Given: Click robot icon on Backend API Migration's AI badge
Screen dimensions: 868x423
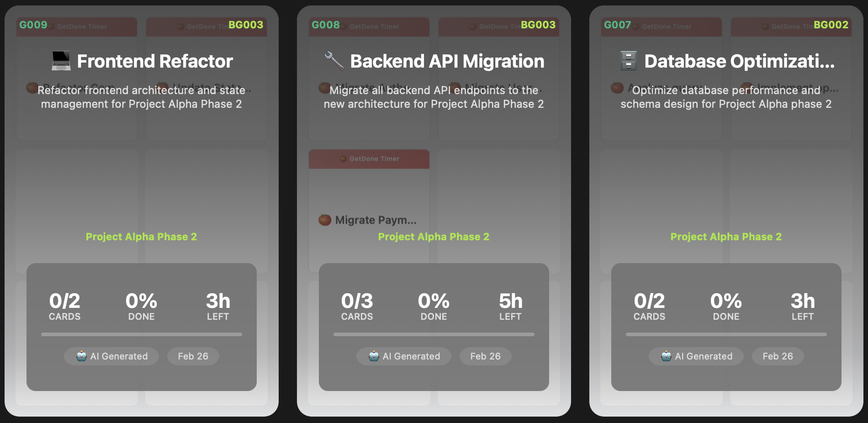Looking at the screenshot, I should point(374,356).
